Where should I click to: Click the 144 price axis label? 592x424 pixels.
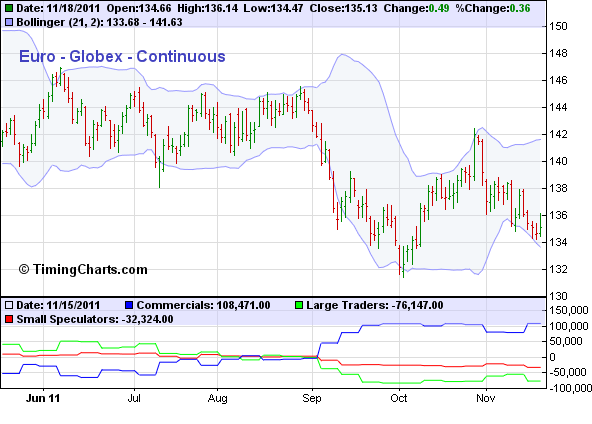click(x=558, y=107)
